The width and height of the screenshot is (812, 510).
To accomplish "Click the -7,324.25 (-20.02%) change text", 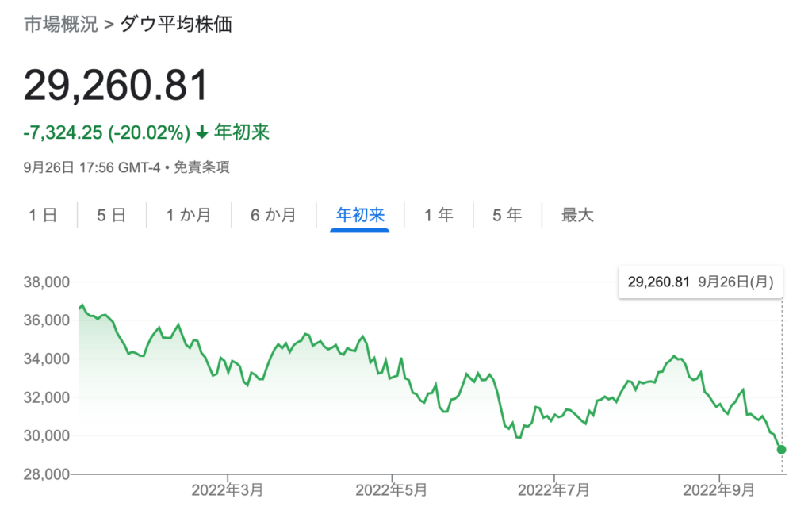I will (x=107, y=132).
